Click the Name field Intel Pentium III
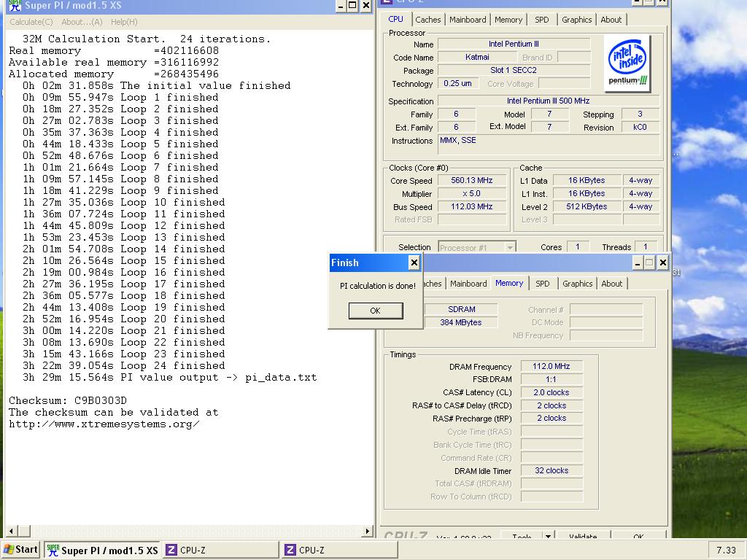The height and width of the screenshot is (560, 747). (x=514, y=44)
